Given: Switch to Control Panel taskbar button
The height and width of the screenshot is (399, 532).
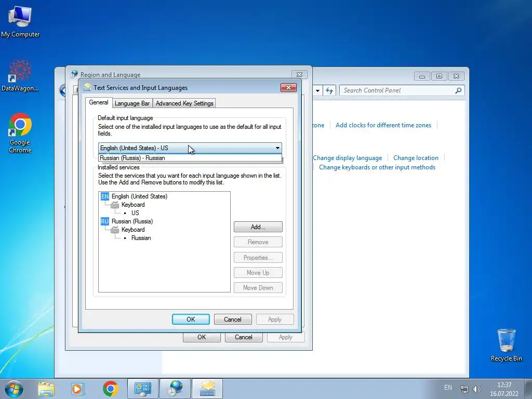Looking at the screenshot, I should pyautogui.click(x=142, y=389).
